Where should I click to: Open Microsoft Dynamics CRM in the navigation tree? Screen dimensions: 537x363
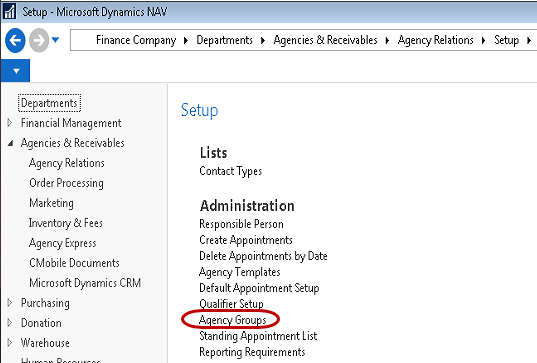[85, 283]
